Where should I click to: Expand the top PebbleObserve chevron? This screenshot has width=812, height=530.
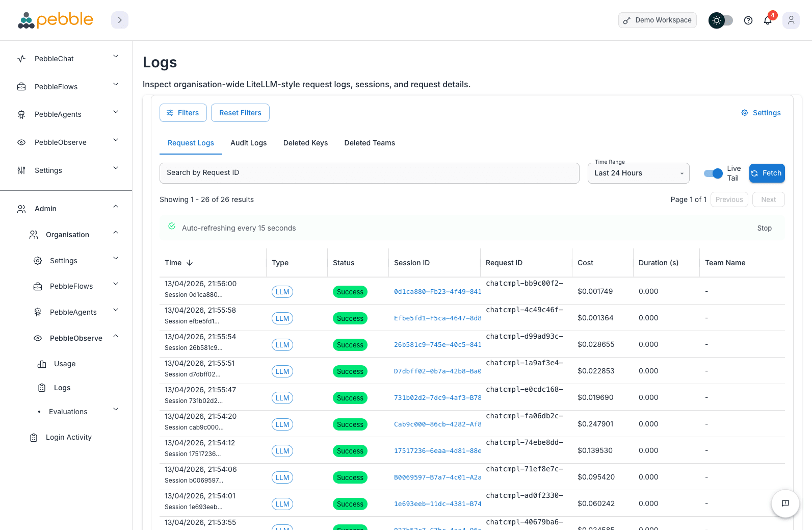[116, 140]
